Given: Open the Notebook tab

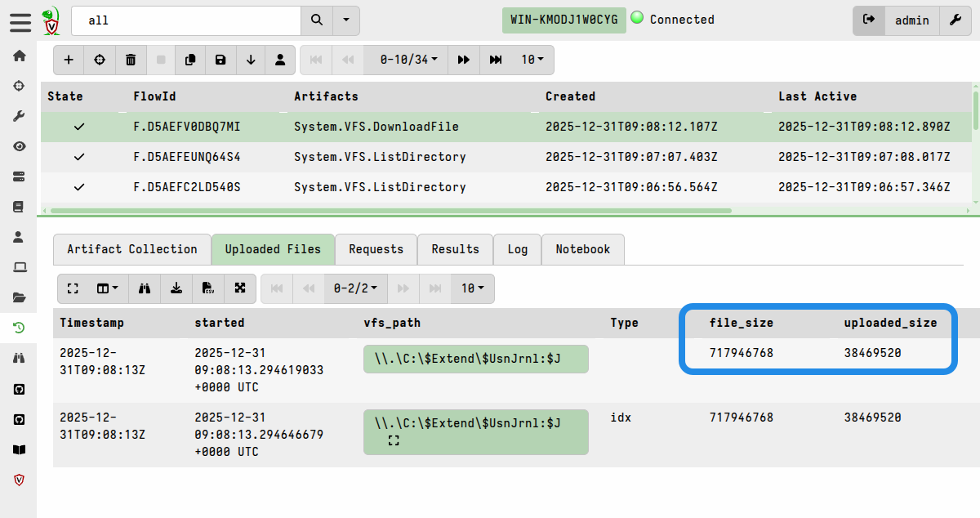Looking at the screenshot, I should click(x=582, y=249).
